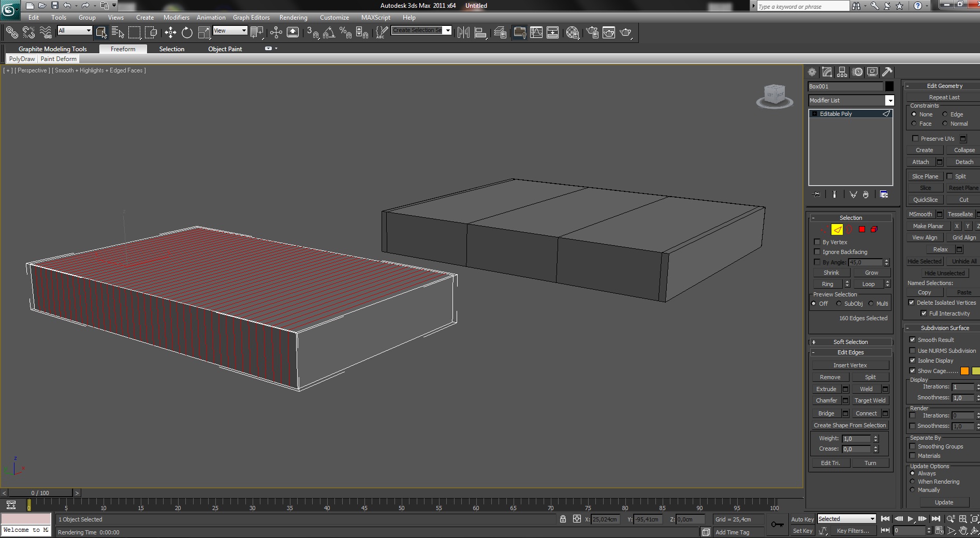Open the Render Setup dialog icon
Image resolution: width=980 pixels, height=538 pixels.
coord(592,33)
